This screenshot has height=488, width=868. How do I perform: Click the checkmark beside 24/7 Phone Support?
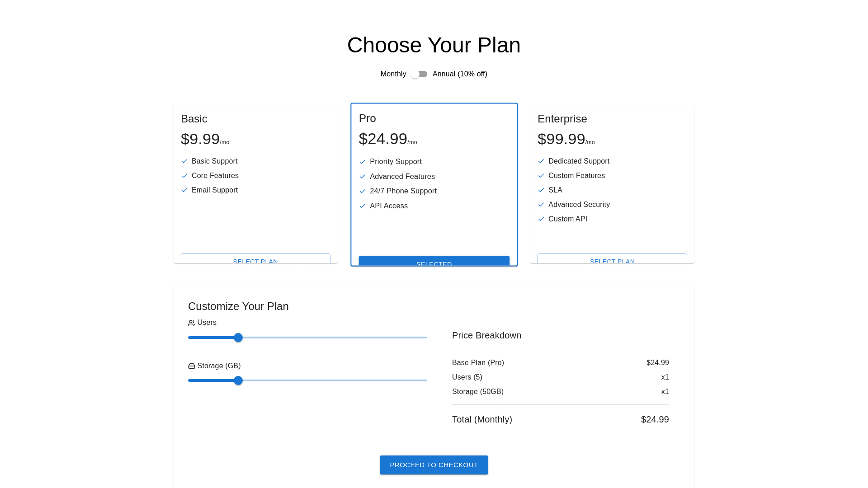363,191
